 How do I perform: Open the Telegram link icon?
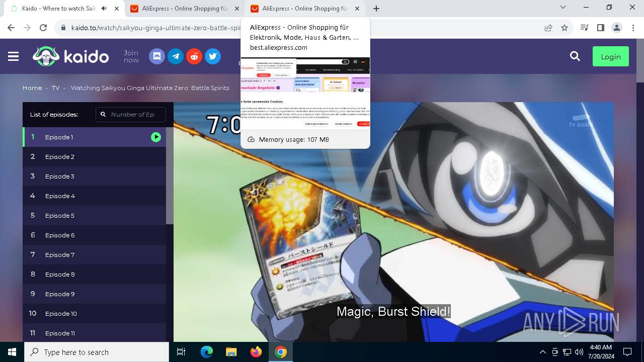tap(176, 56)
